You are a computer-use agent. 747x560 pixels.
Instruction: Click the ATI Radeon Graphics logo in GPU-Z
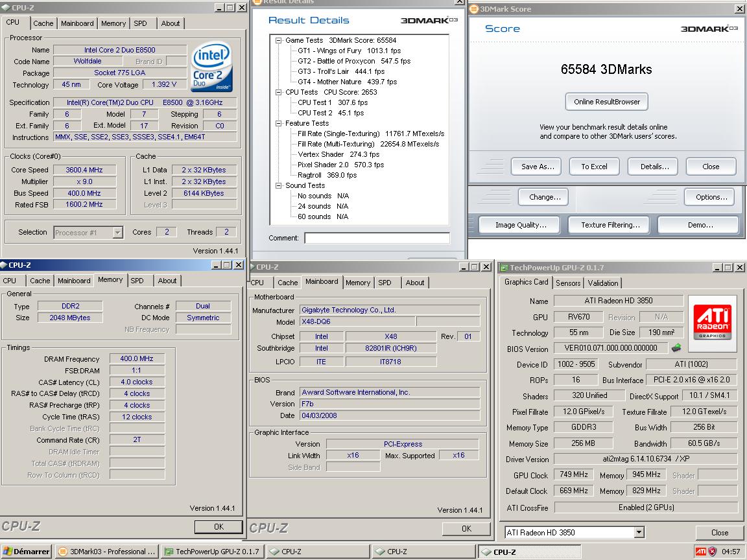712,323
